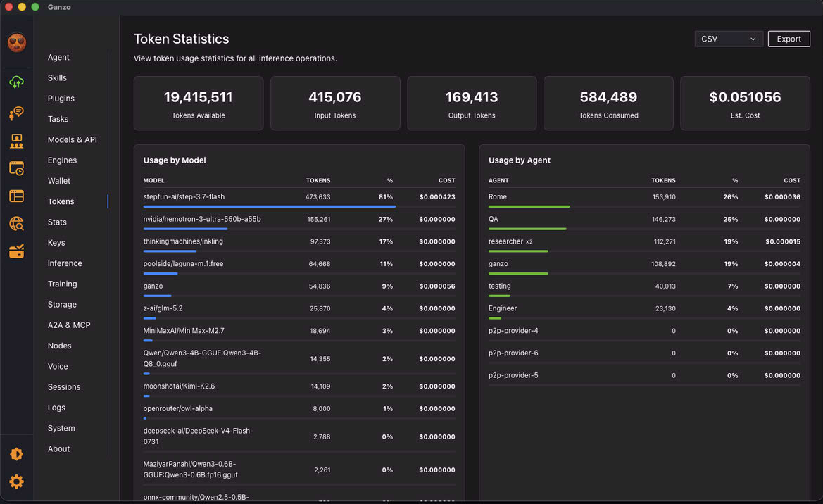This screenshot has height=504, width=823.
Task: Click the p2p-provider-5 agent name
Action: 513,375
